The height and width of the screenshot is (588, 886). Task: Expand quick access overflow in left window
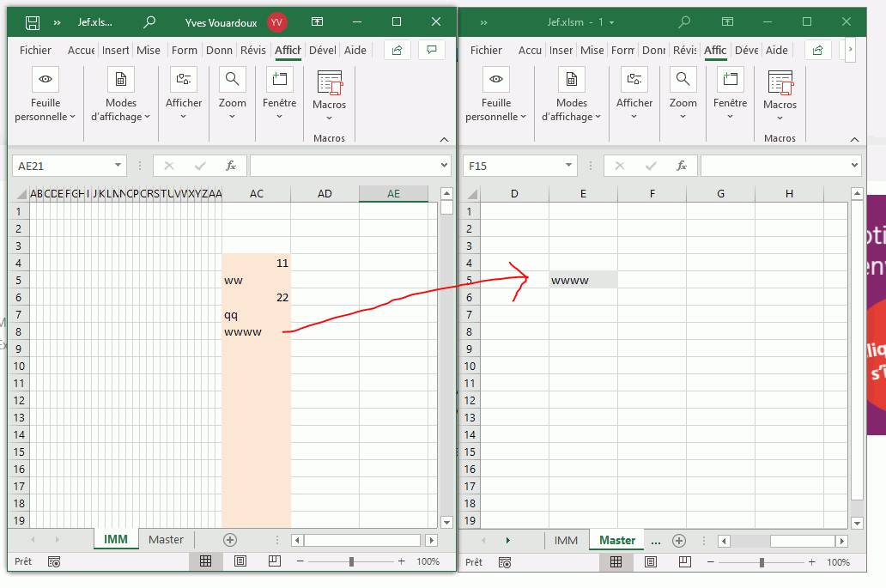(x=57, y=22)
